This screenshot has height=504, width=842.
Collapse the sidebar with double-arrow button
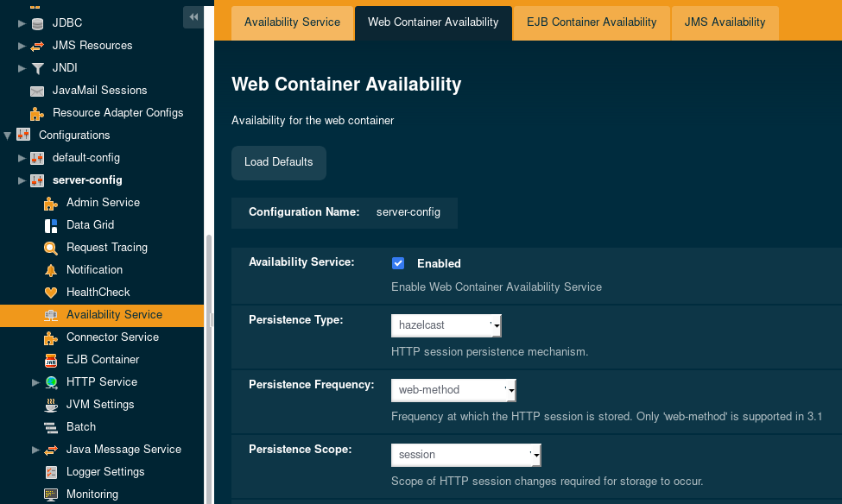coord(193,17)
